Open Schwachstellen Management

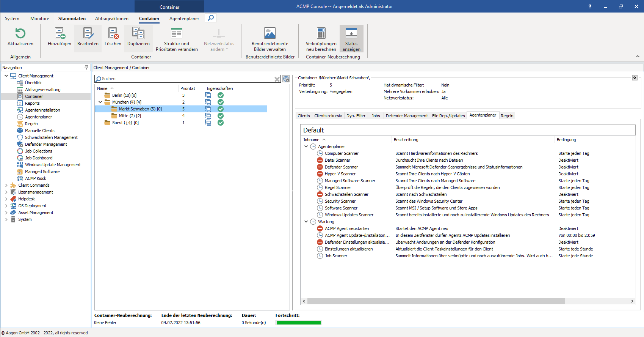tap(51, 137)
